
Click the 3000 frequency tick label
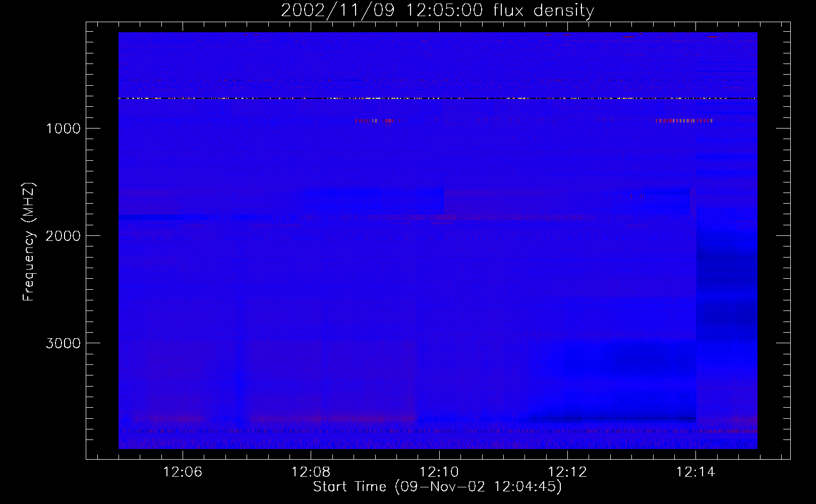[x=63, y=343]
